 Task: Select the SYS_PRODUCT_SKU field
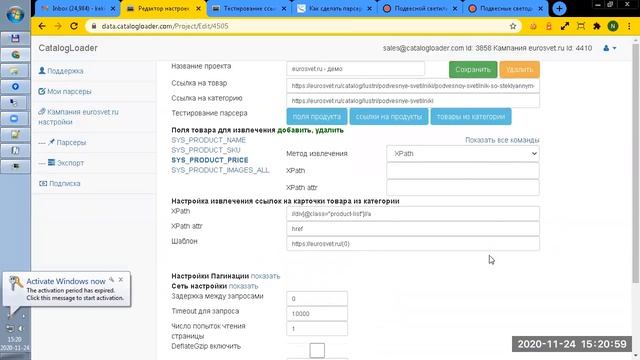(x=206, y=150)
